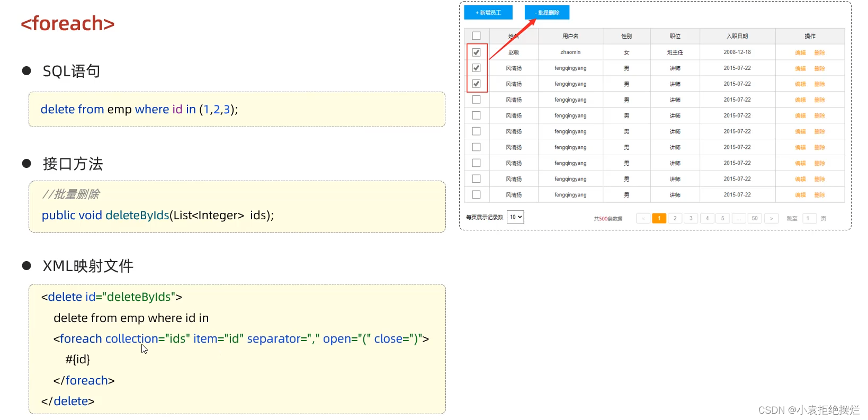Click the </foreach> closing tag line
The width and height of the screenshot is (868, 420).
(x=84, y=380)
